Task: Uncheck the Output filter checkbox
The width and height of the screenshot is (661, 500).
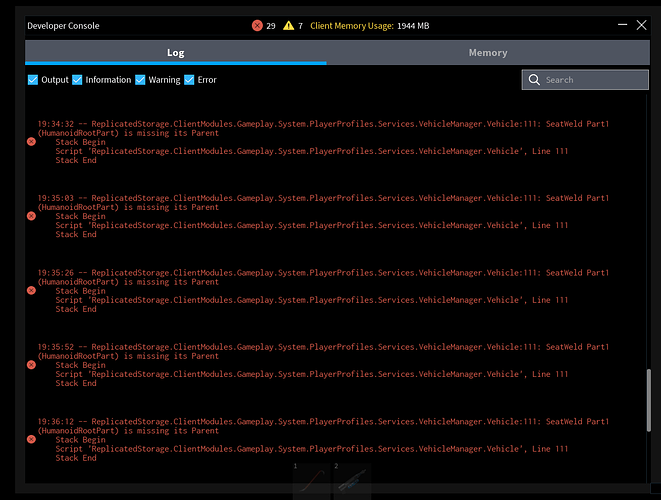Action: [33, 80]
